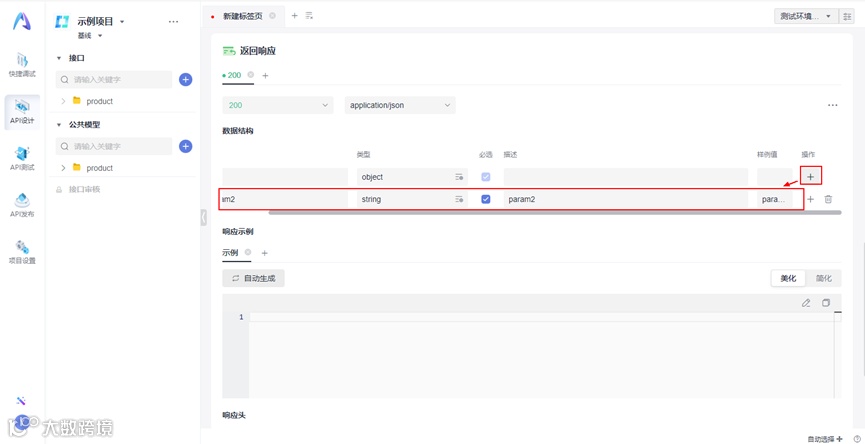Collapse the 公共模型 section
Viewport: 865px width, 444px height.
(x=59, y=125)
